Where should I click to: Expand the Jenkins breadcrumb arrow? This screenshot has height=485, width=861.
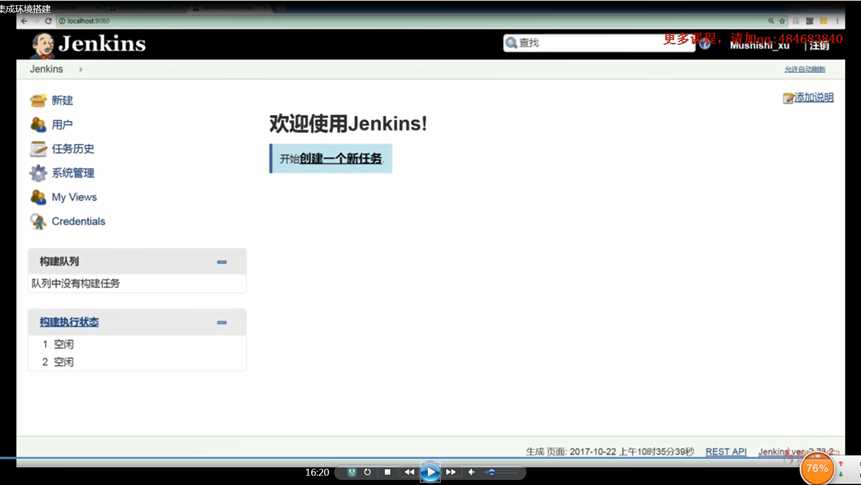point(81,69)
